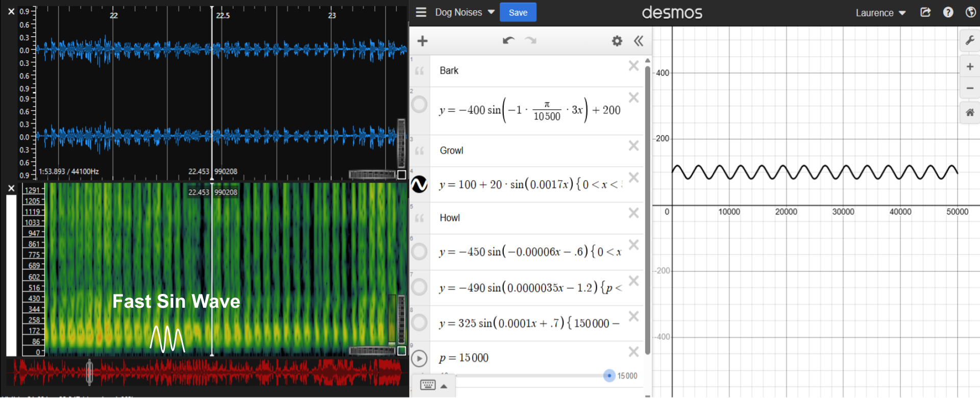Click the spectrogram green colour level bar
Image resolution: width=980 pixels, height=398 pixels.
pyautogui.click(x=392, y=319)
